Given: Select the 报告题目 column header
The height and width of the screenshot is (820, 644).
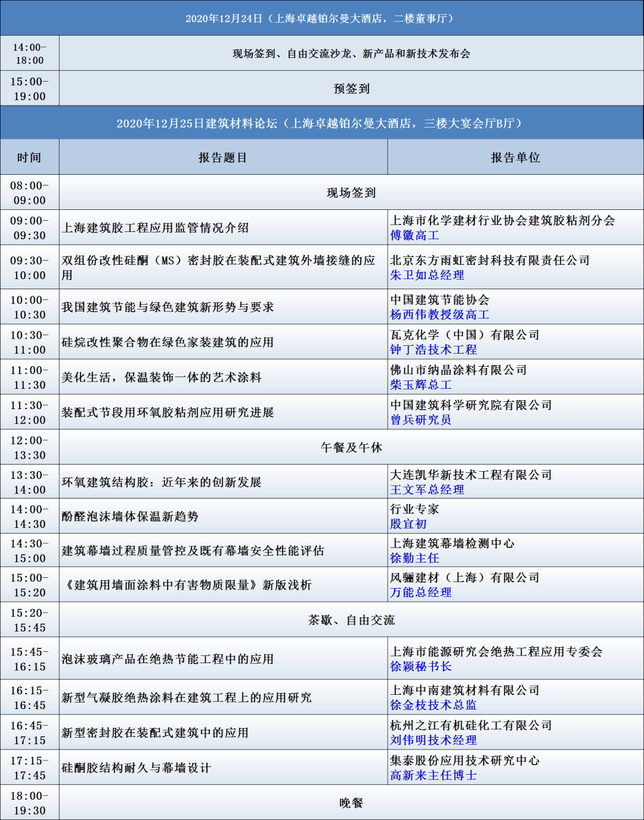Looking at the screenshot, I should pyautogui.click(x=222, y=158).
